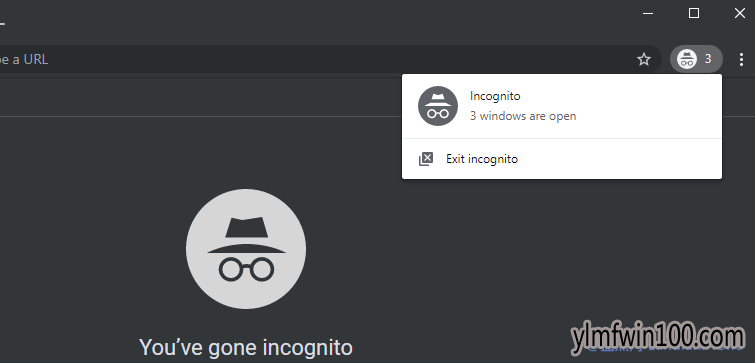Select the Exit incognito menu entry
Viewport: 755px width, 363px height.
[x=561, y=159]
